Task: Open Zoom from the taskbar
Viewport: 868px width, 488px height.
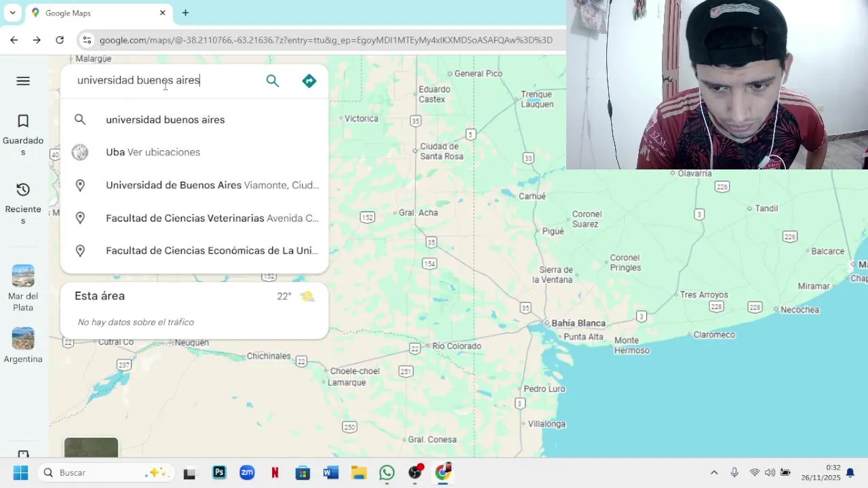Action: coord(247,472)
